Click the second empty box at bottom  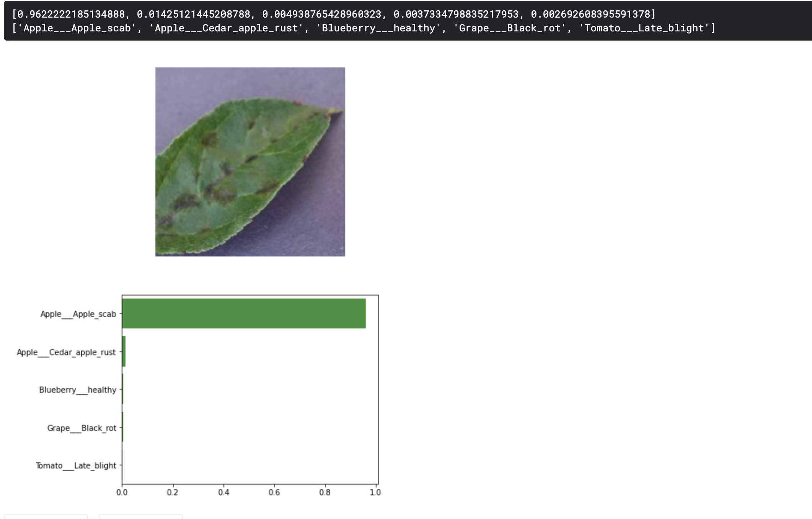pos(141,517)
